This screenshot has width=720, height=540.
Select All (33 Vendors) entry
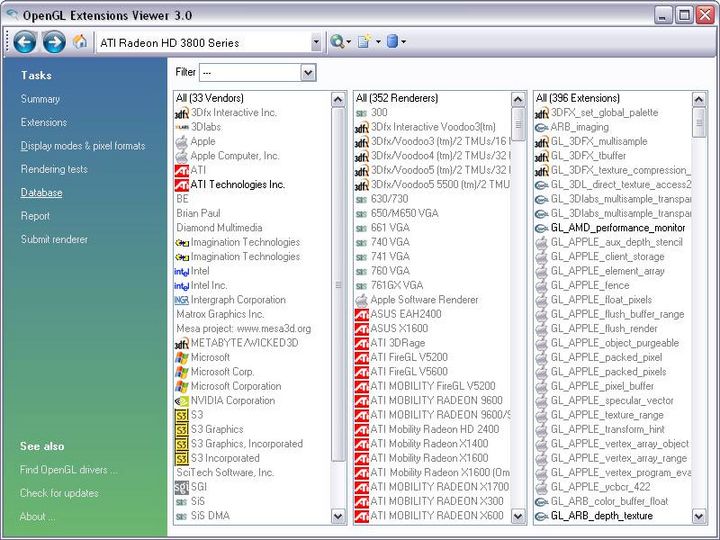click(x=210, y=98)
